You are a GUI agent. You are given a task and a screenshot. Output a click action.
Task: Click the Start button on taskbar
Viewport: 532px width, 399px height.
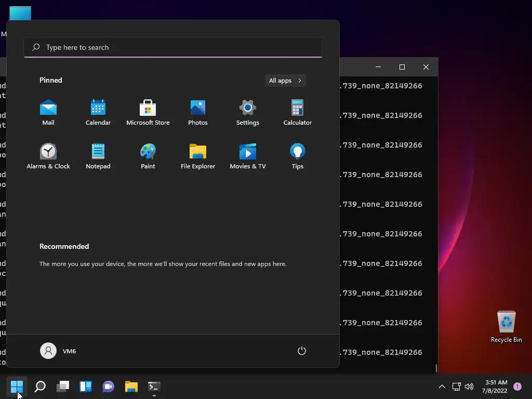17,387
